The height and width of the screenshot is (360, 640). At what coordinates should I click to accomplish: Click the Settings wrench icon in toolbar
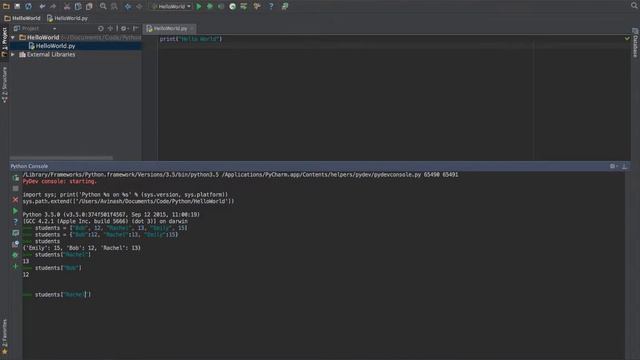click(x=244, y=6)
